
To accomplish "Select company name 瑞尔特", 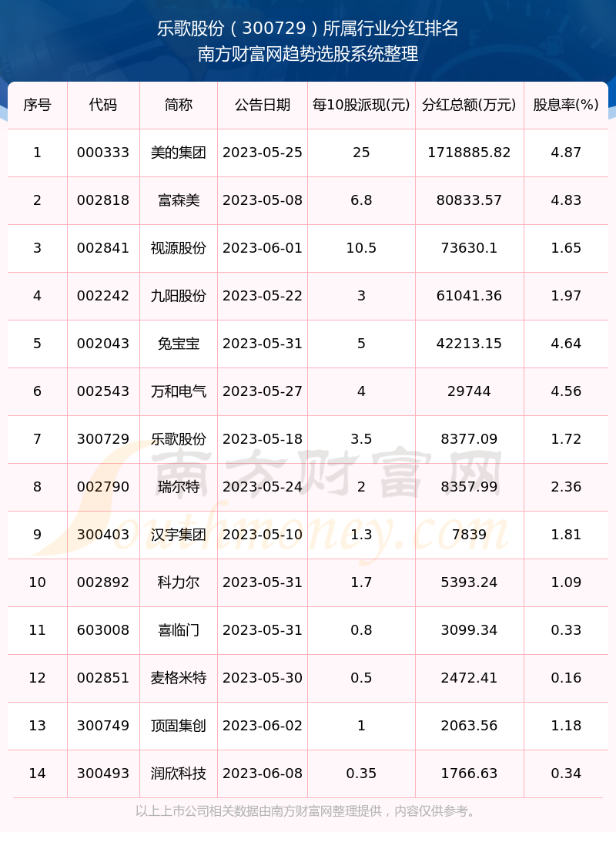I will [179, 487].
